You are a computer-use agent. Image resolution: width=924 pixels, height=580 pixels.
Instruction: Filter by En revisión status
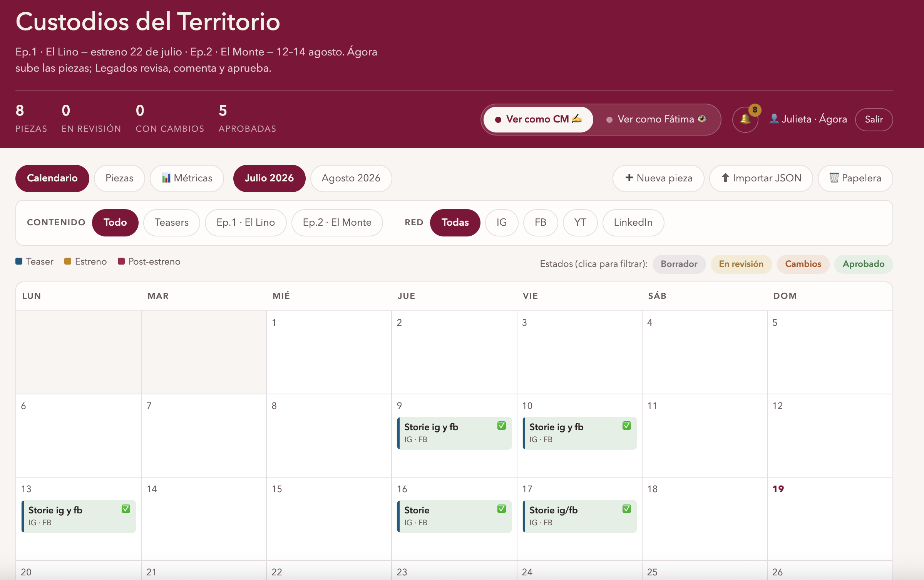pos(741,264)
